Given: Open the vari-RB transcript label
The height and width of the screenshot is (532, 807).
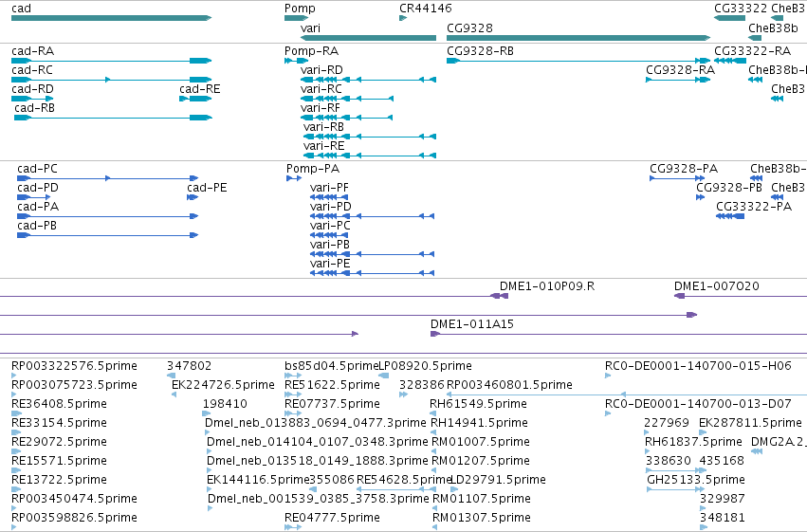Looking at the screenshot, I should 323,127.
